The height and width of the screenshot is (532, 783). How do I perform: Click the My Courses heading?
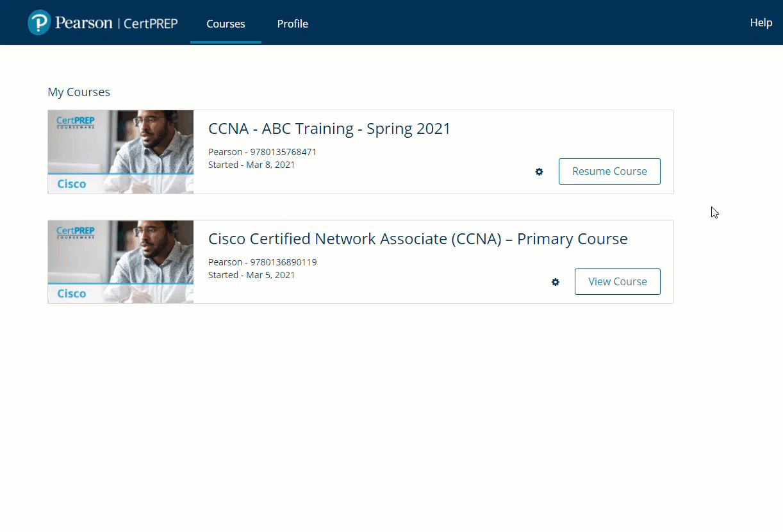click(x=79, y=92)
